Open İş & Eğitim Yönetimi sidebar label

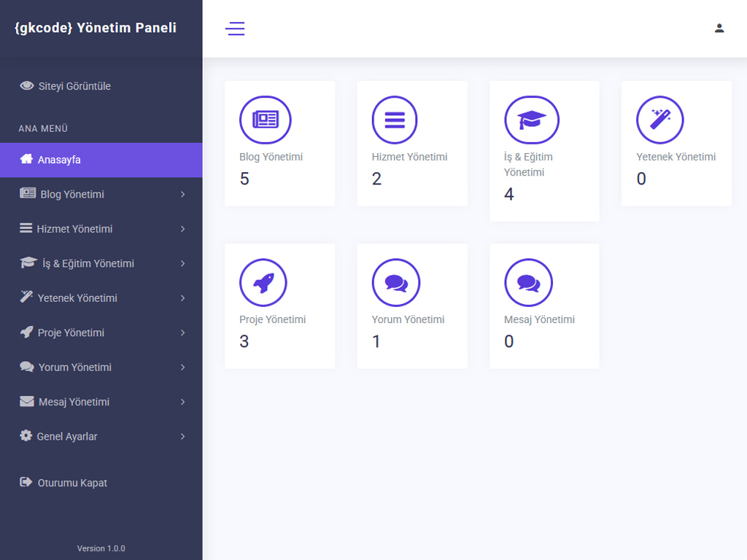(88, 263)
